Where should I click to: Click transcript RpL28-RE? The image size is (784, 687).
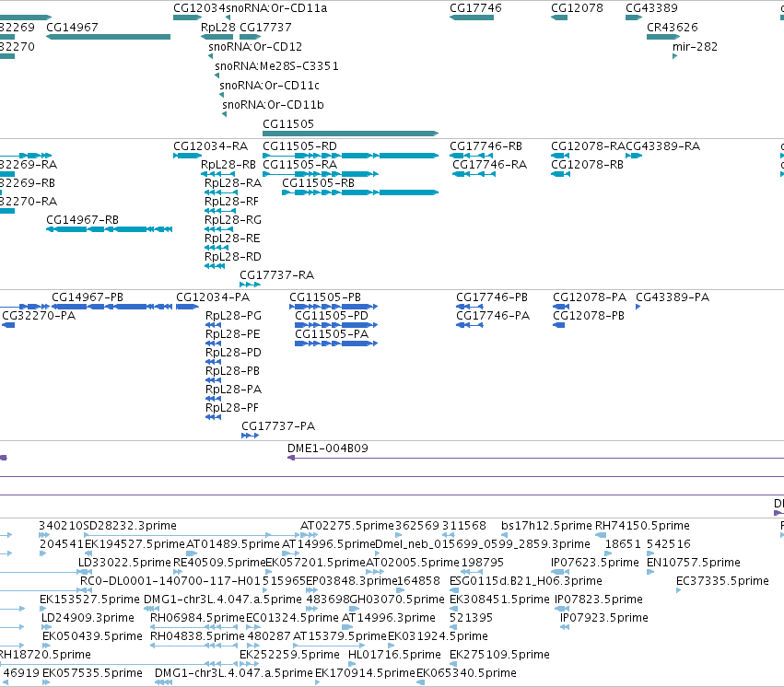232,239
